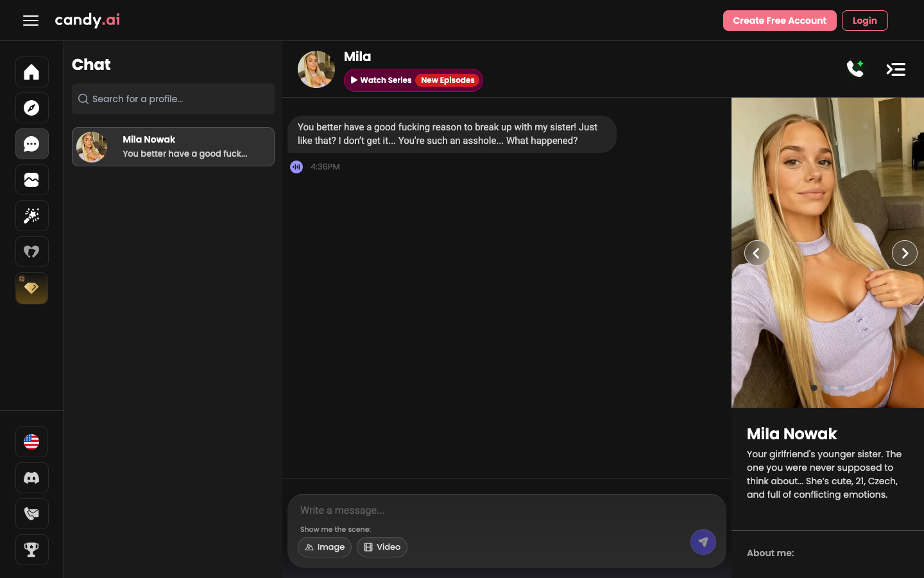Send the message with arrow button
924x578 pixels.
(x=703, y=542)
